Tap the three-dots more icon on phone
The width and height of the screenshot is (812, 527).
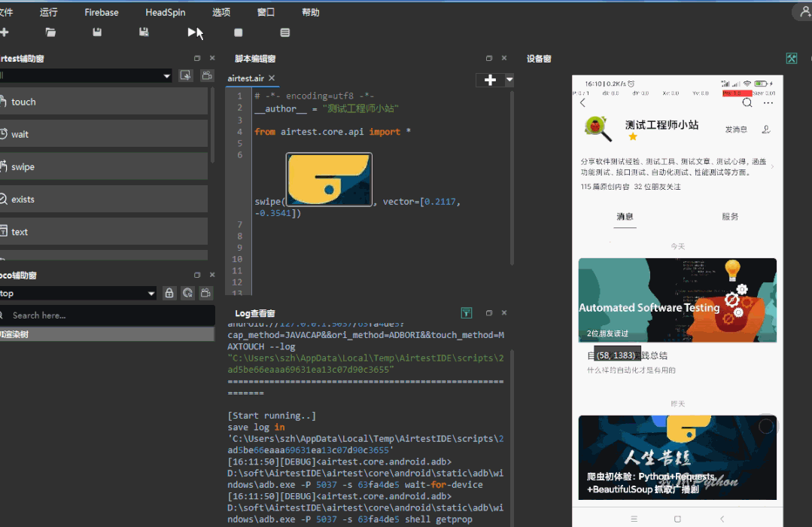(768, 102)
